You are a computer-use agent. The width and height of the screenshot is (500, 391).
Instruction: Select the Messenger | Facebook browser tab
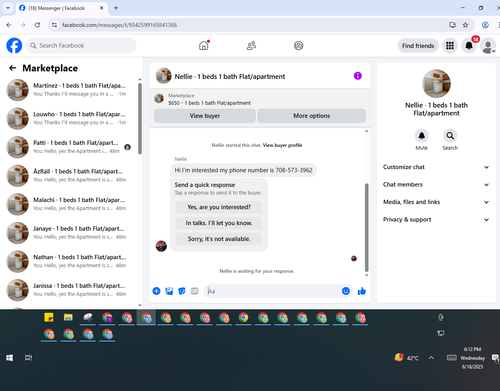click(62, 8)
